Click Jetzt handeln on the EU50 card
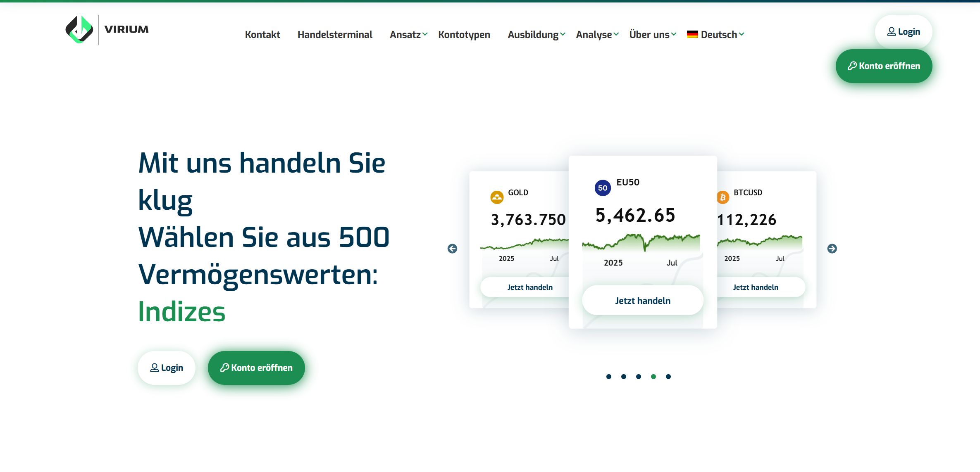 643,301
